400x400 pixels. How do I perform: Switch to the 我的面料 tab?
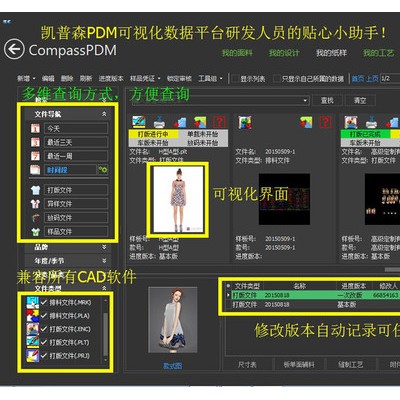(x=237, y=53)
